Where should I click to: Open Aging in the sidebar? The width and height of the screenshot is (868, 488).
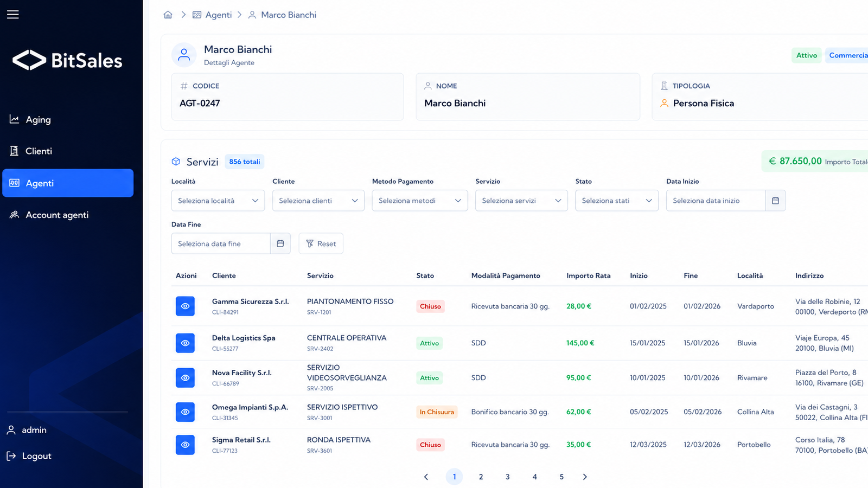pyautogui.click(x=68, y=119)
